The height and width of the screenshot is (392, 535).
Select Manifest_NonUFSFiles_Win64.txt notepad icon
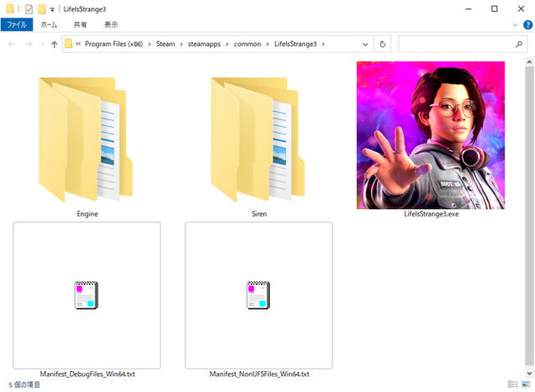point(258,295)
